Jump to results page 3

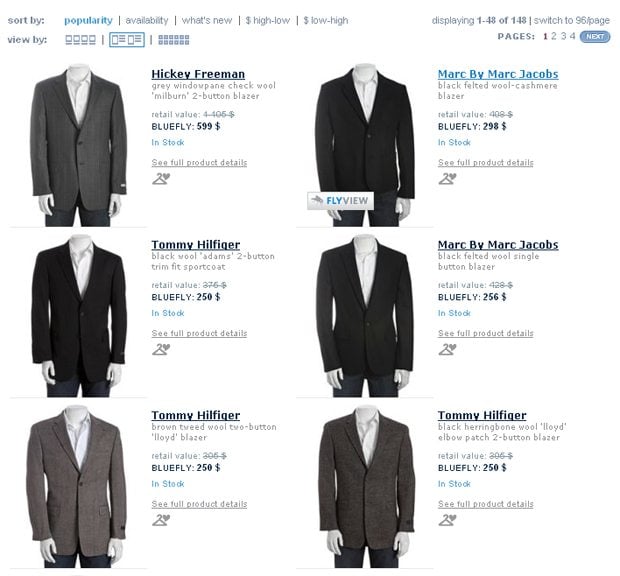(563, 36)
